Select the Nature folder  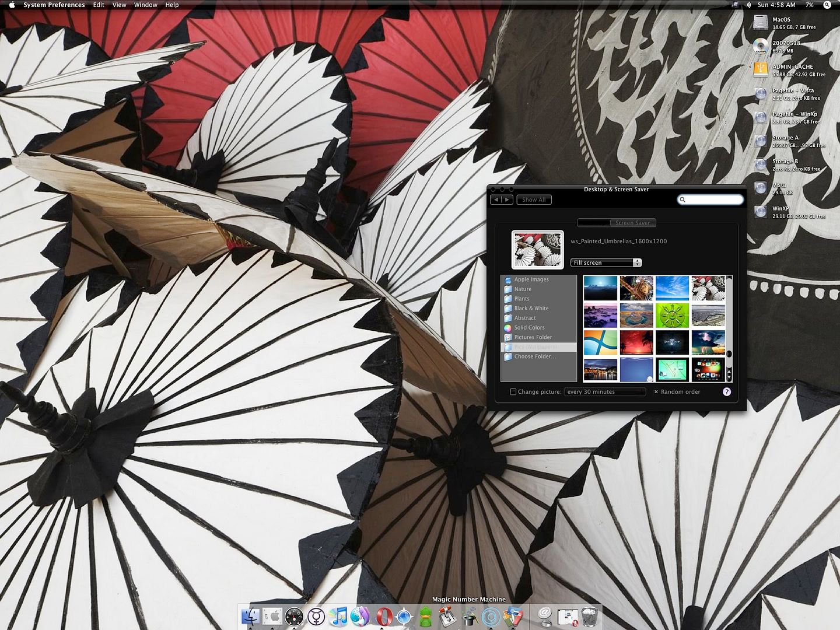pos(538,289)
